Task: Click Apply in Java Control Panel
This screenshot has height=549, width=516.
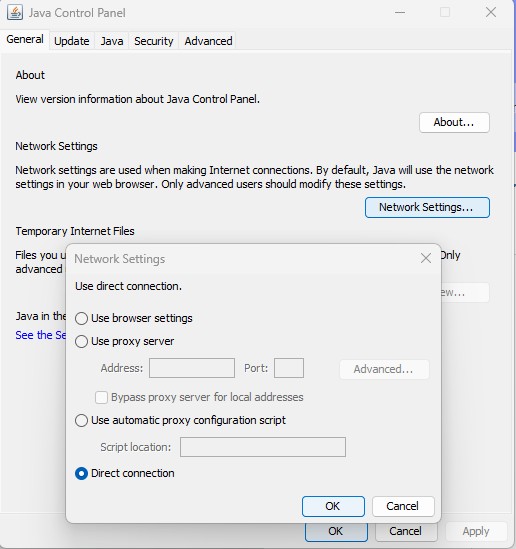Action: tap(476, 531)
